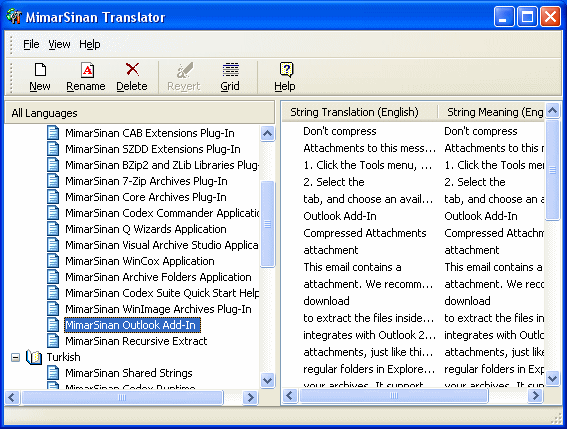The width and height of the screenshot is (567, 429).
Task: Click the New toolbar icon
Action: point(40,69)
